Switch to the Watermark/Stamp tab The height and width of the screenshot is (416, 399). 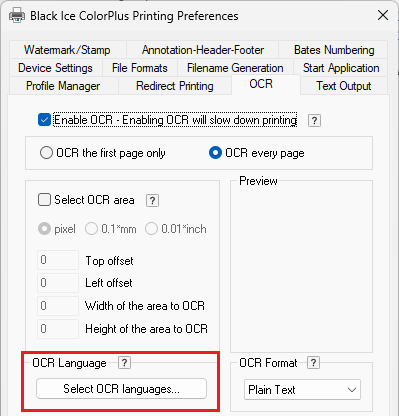coord(68,50)
